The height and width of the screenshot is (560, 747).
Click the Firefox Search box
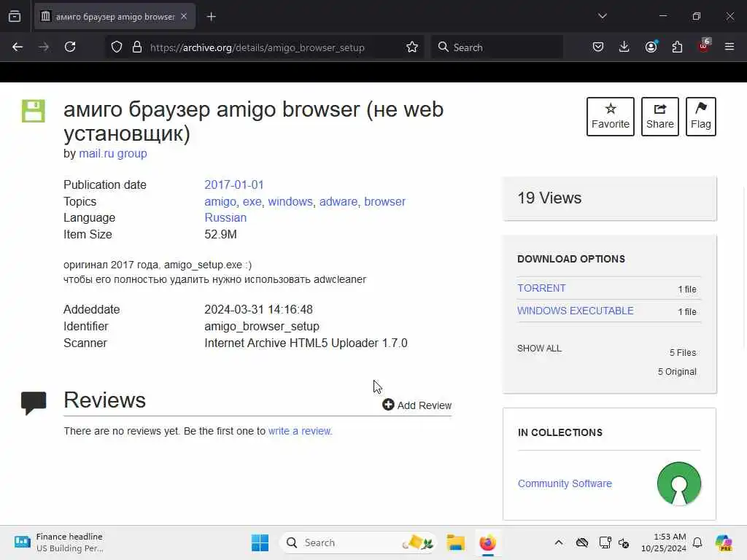(x=497, y=47)
